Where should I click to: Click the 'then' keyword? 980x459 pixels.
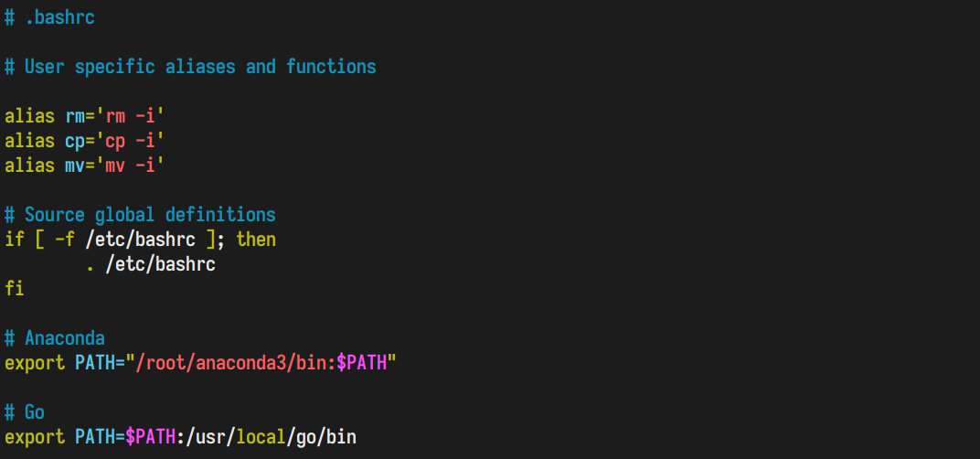tap(256, 240)
